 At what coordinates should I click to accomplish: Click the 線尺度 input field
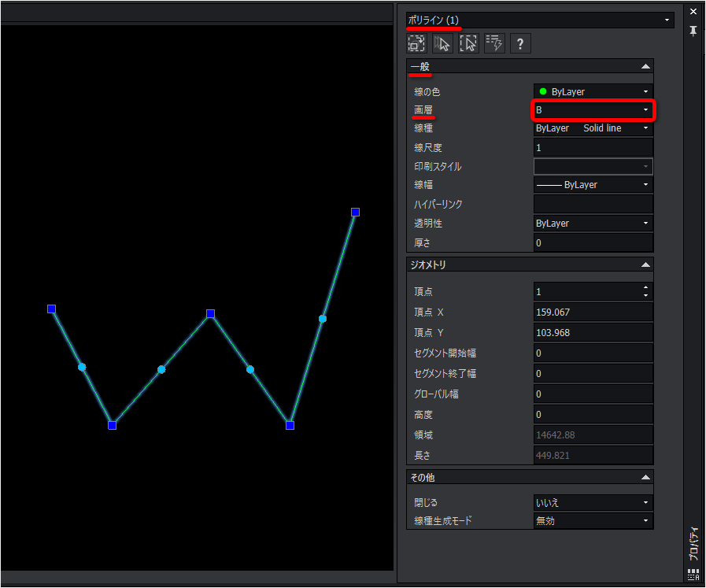coord(593,148)
